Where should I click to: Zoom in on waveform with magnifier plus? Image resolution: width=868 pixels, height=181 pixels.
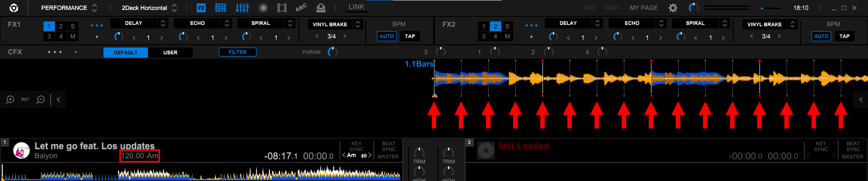pyautogui.click(x=10, y=100)
